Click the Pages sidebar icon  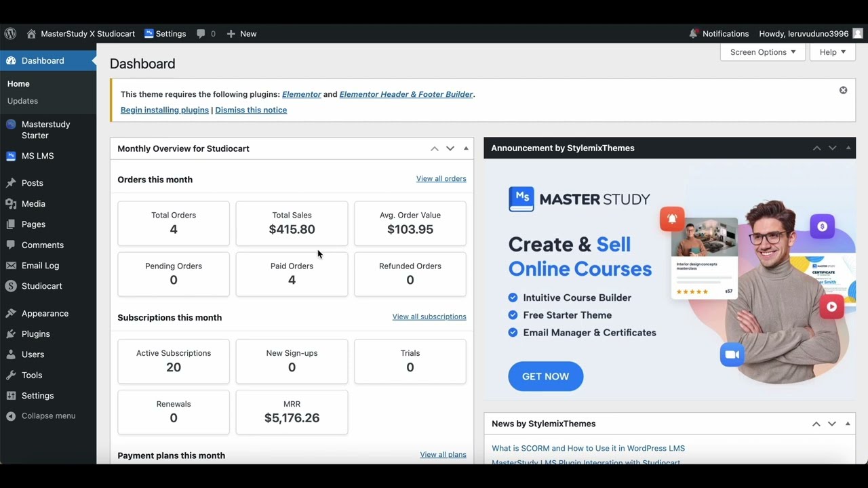[x=11, y=224]
